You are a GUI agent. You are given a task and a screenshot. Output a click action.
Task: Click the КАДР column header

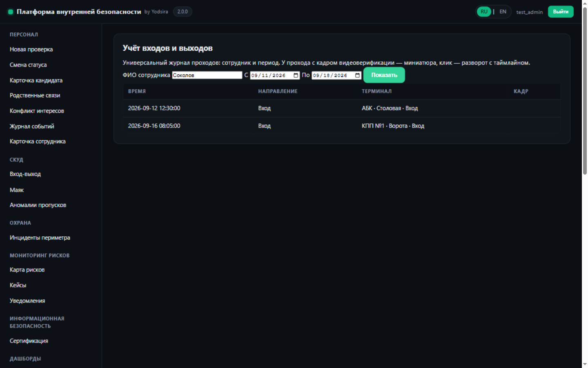[521, 92]
